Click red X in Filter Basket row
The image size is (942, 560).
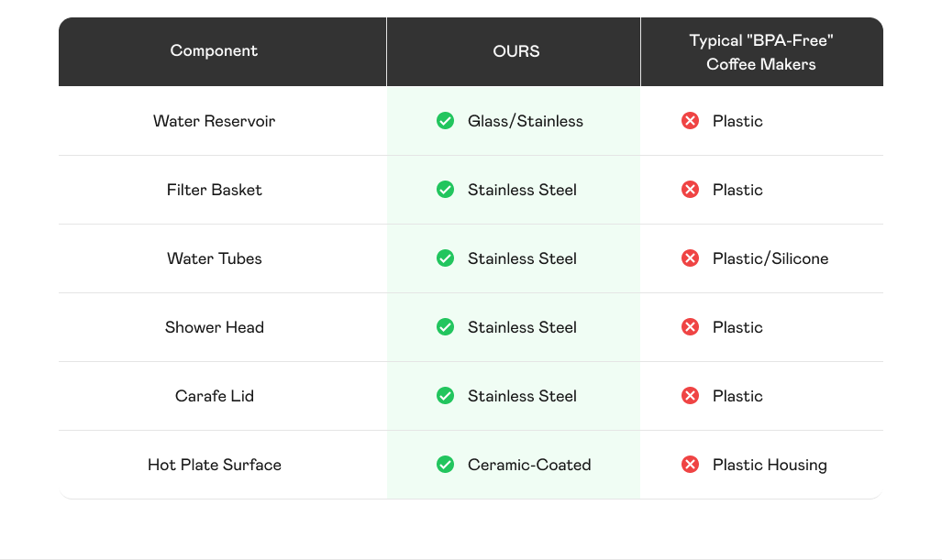690,190
